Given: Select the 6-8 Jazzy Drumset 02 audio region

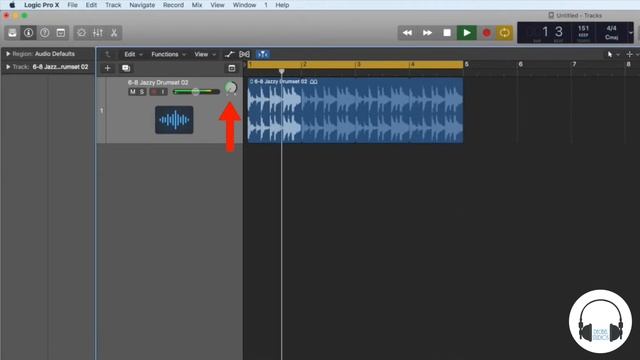Looking at the screenshot, I should (355, 110).
